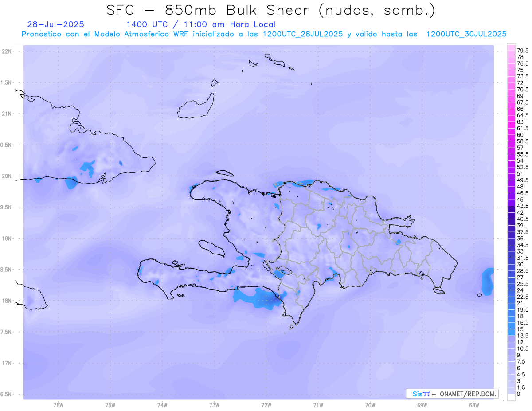Click the "66" value on the color legend
The height and width of the screenshot is (411, 532).
pos(520,109)
